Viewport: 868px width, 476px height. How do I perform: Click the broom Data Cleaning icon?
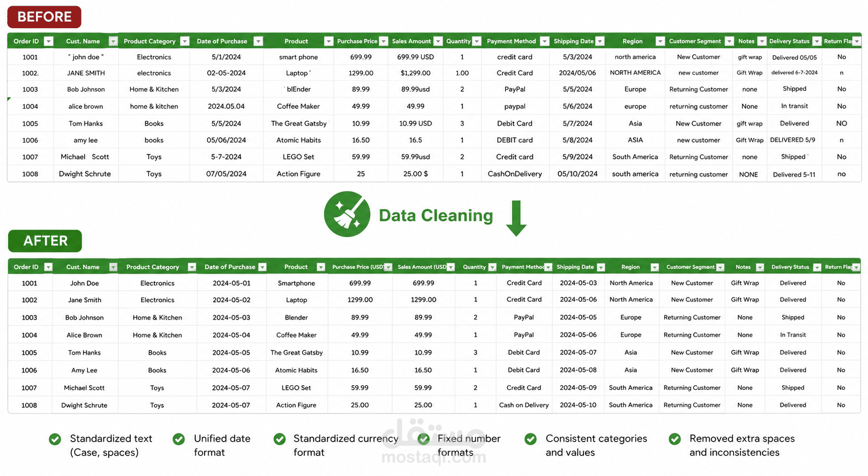[347, 214]
